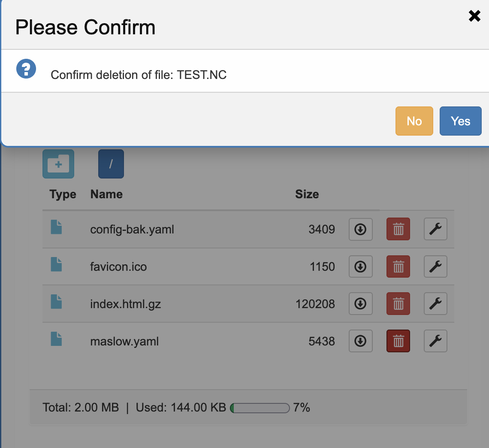Click the create new folder icon

(x=58, y=164)
